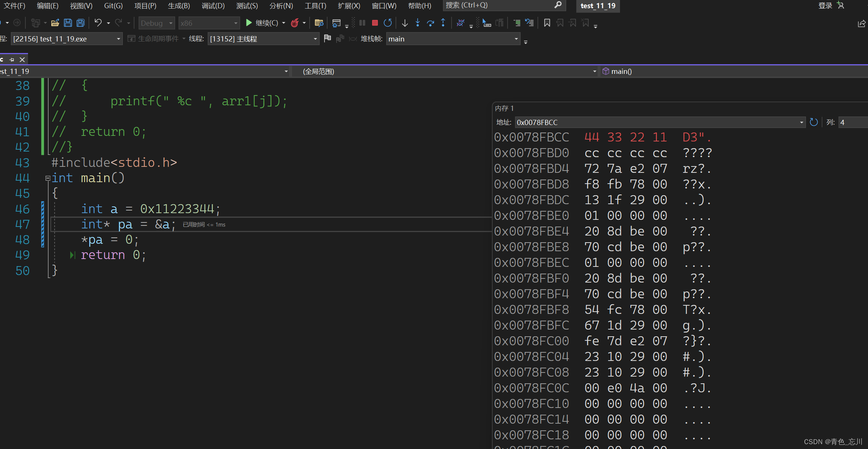Image resolution: width=868 pixels, height=449 pixels.
Task: Step Over the current statement
Action: coord(430,23)
